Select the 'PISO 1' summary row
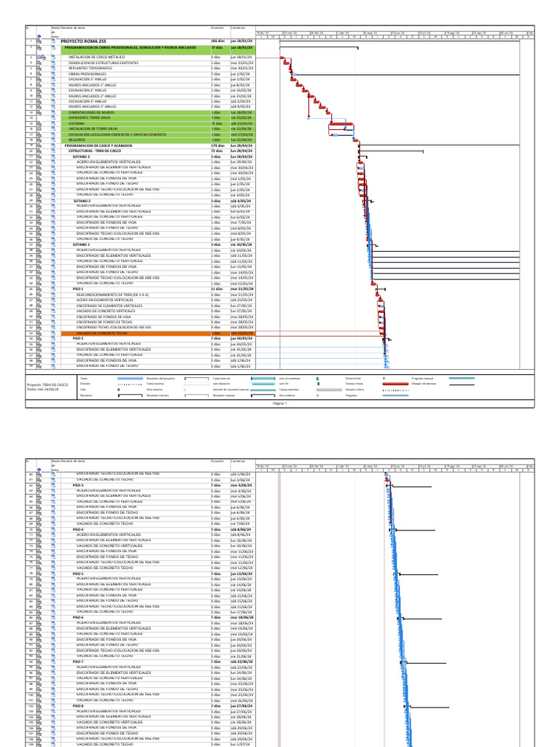 pos(77,289)
